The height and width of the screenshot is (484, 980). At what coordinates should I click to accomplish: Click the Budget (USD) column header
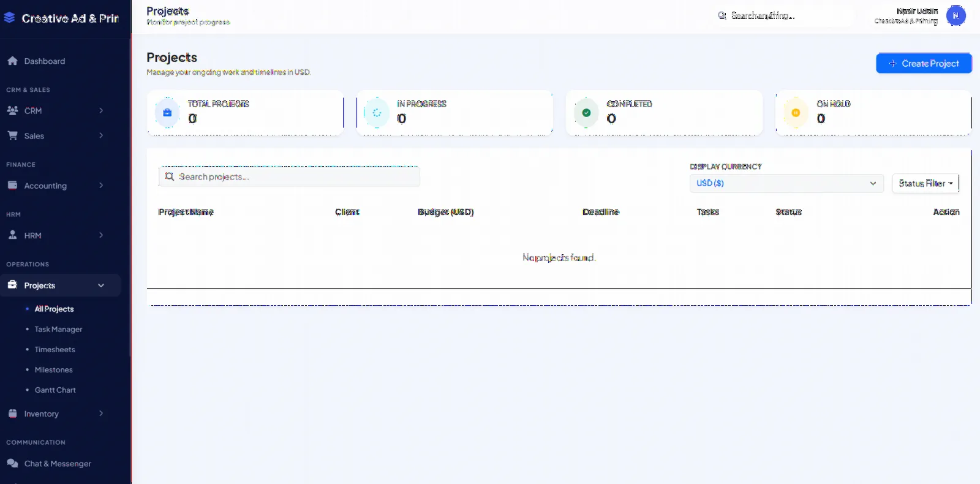[x=446, y=212]
